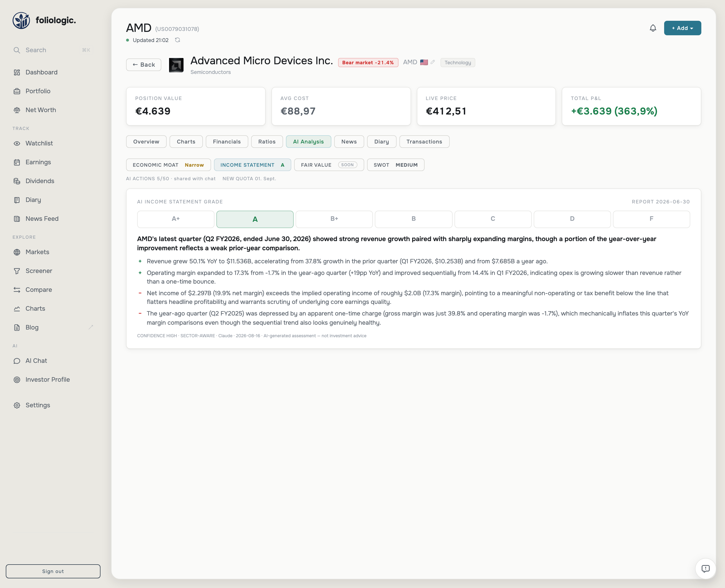Select the Fair Value Soon chip
The width and height of the screenshot is (725, 588).
pyautogui.click(x=329, y=165)
